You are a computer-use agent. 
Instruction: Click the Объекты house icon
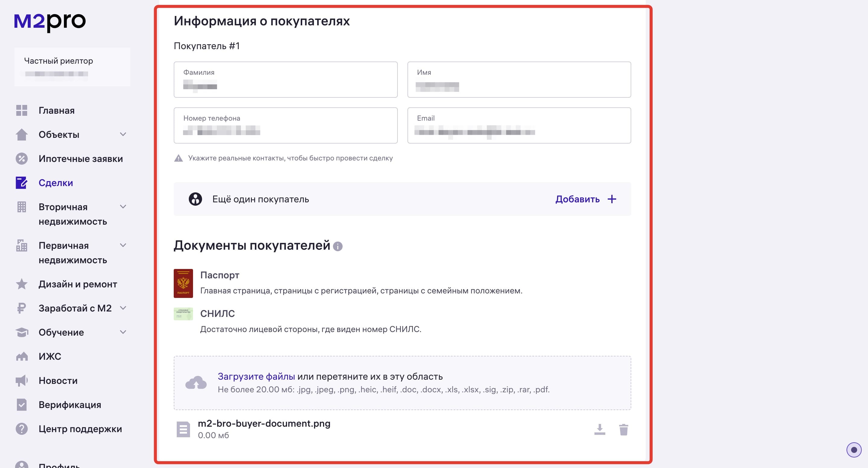coord(22,134)
